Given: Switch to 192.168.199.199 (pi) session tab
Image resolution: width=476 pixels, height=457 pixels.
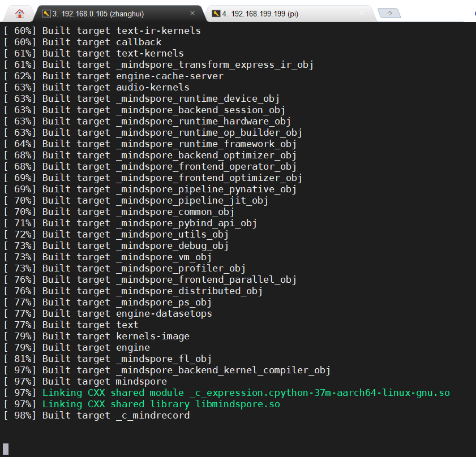Looking at the screenshot, I should click(290, 14).
